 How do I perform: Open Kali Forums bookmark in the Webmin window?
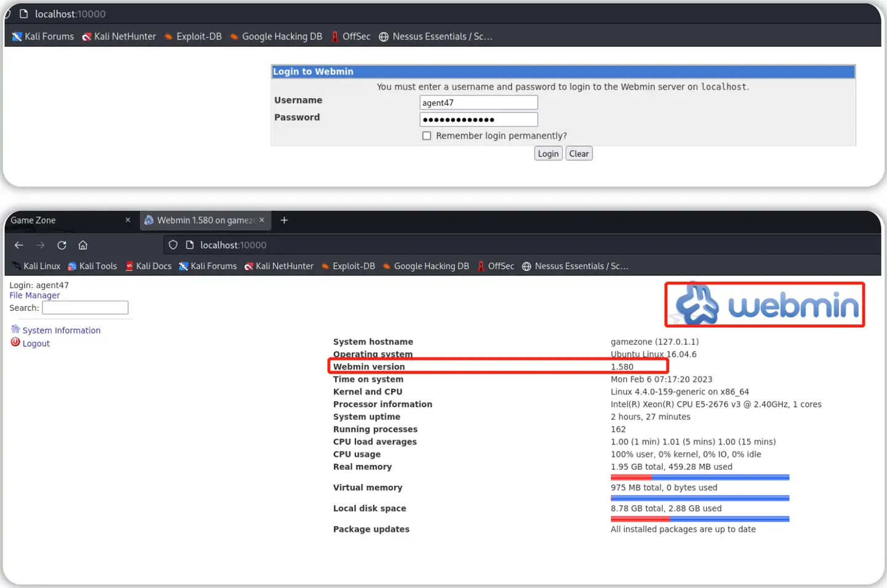208,266
